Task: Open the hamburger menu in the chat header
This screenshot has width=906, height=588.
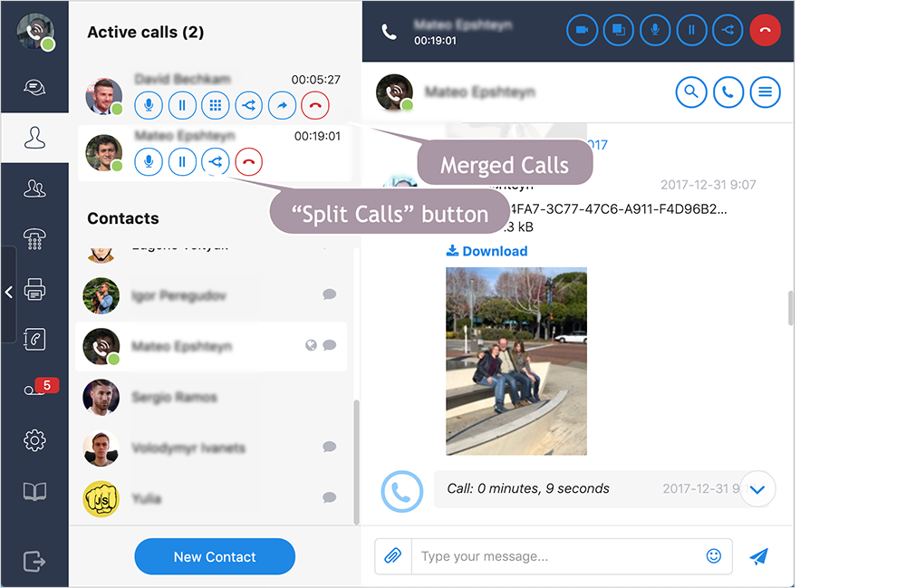Action: point(765,92)
